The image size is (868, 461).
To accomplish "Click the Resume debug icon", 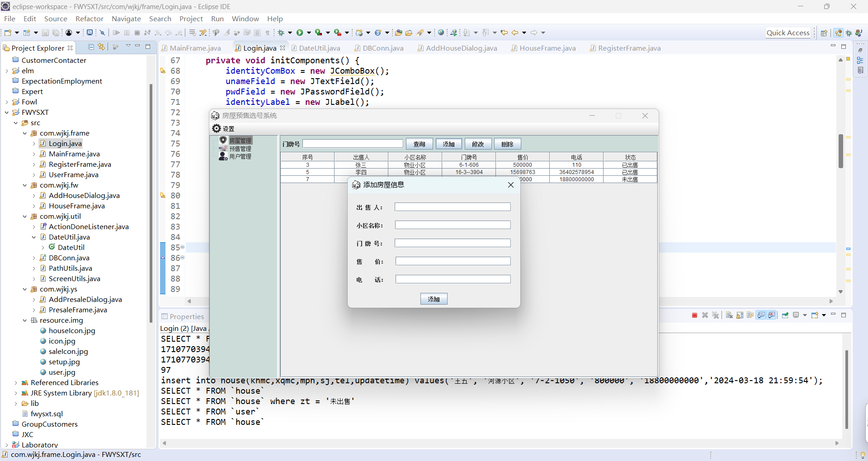I will [x=116, y=33].
